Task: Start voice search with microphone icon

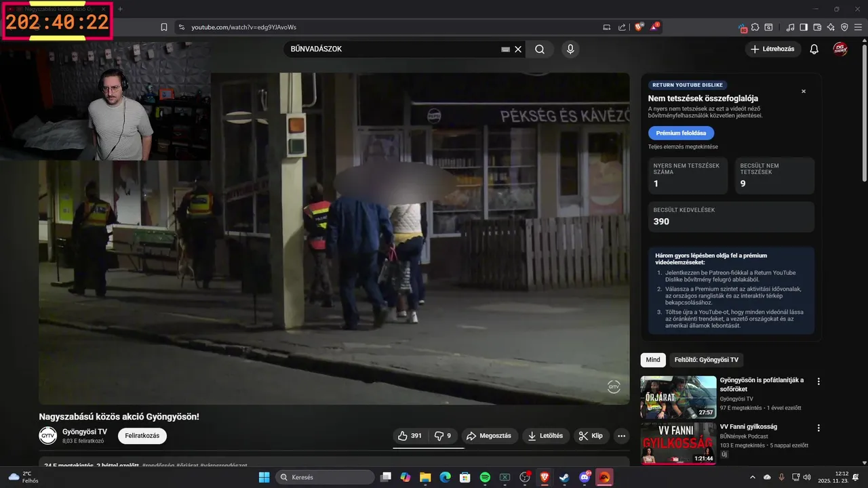Action: (x=570, y=49)
